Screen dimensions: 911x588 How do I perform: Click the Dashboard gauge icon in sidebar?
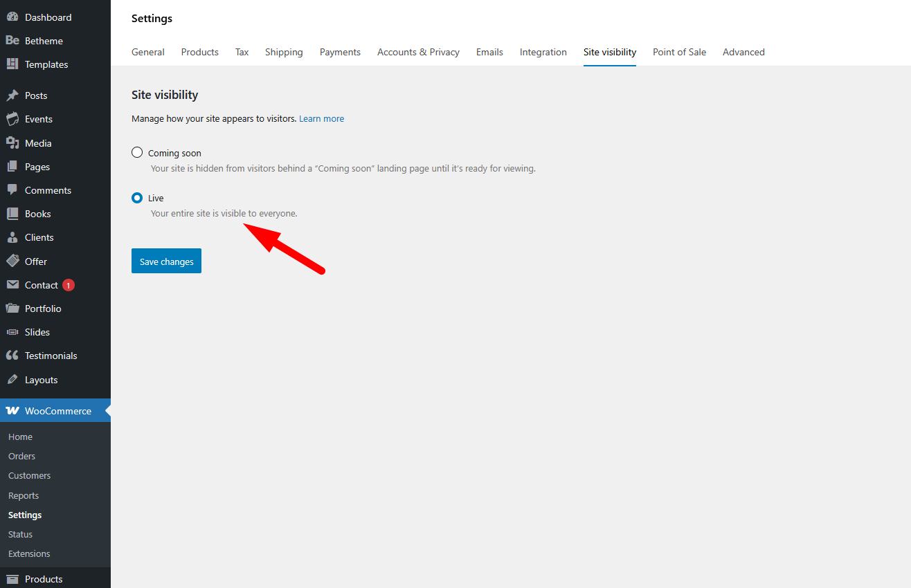coord(12,17)
